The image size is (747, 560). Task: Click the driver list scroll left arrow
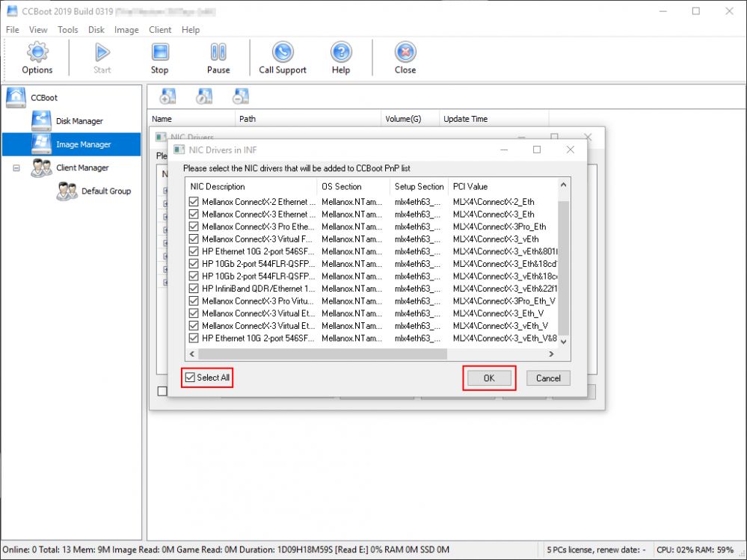click(x=192, y=354)
